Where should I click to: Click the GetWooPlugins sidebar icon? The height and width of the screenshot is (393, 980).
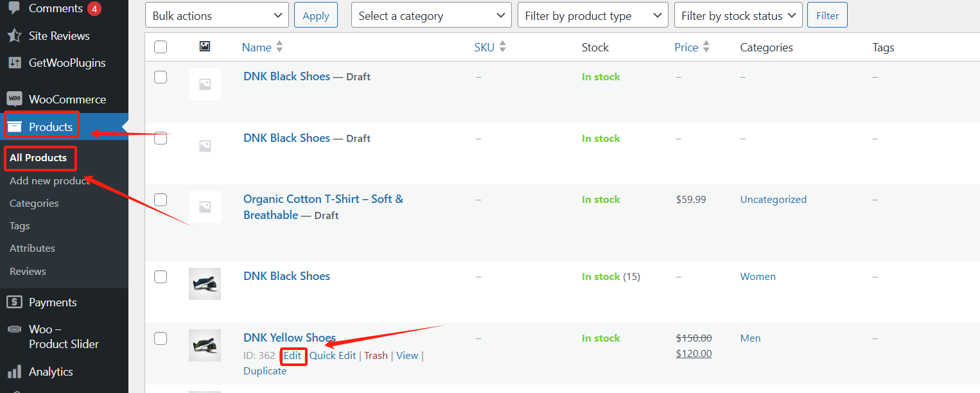pyautogui.click(x=14, y=63)
